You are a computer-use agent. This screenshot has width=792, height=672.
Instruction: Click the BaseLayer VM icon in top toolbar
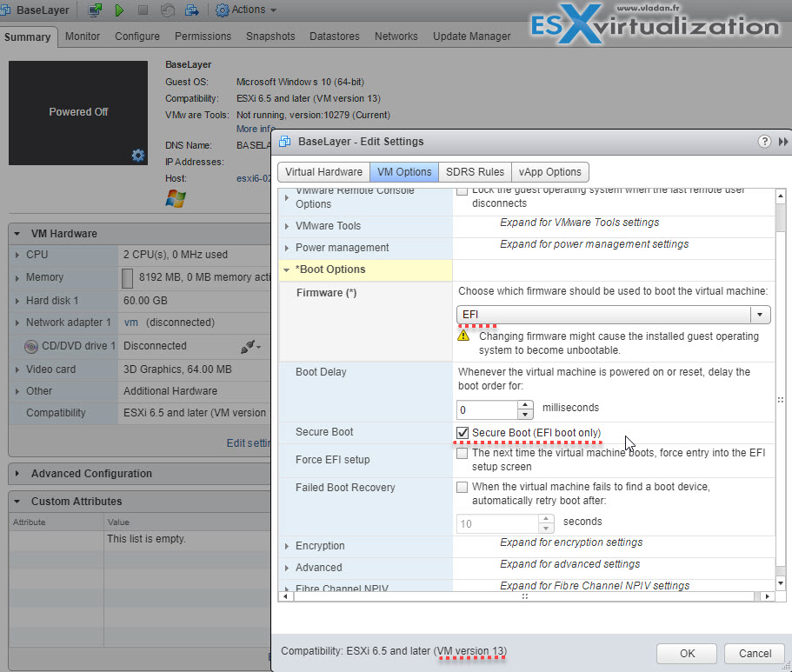4,10
